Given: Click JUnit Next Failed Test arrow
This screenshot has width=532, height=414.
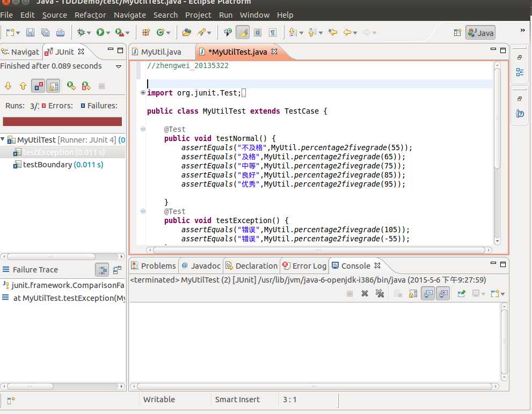Looking at the screenshot, I should click(x=8, y=86).
